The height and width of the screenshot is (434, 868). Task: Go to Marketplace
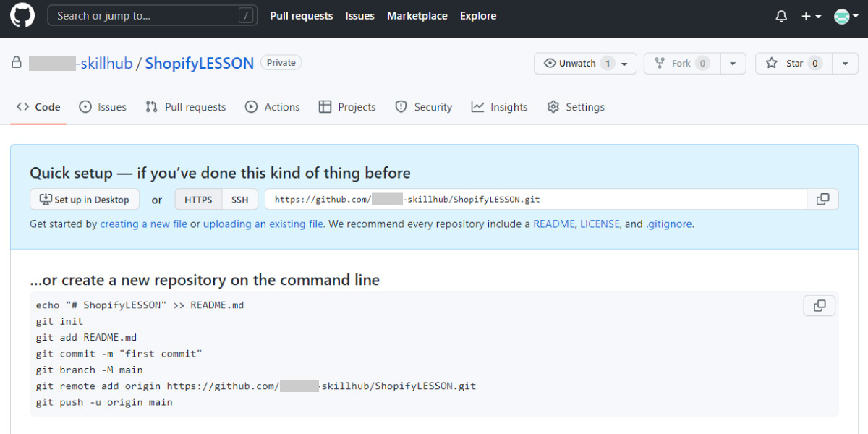coord(417,15)
